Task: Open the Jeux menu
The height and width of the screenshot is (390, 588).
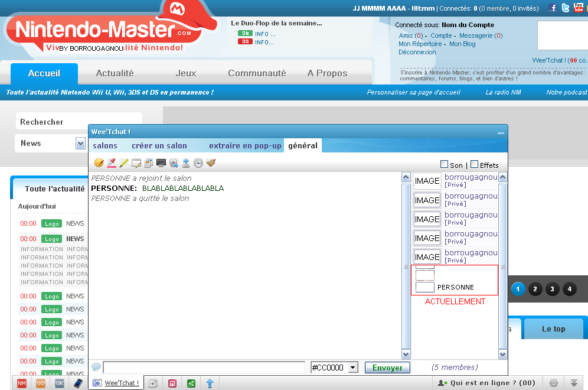Action: pyautogui.click(x=186, y=73)
